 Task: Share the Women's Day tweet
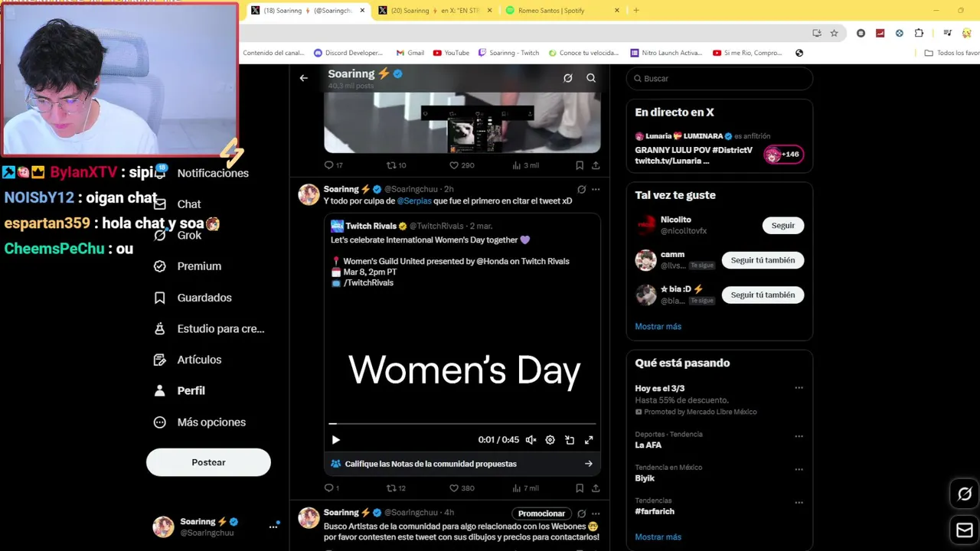click(x=596, y=487)
